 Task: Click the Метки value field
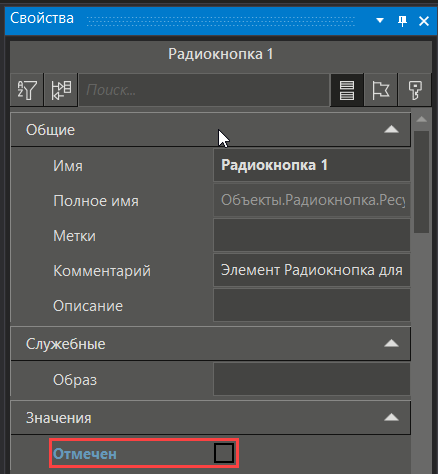(x=312, y=235)
